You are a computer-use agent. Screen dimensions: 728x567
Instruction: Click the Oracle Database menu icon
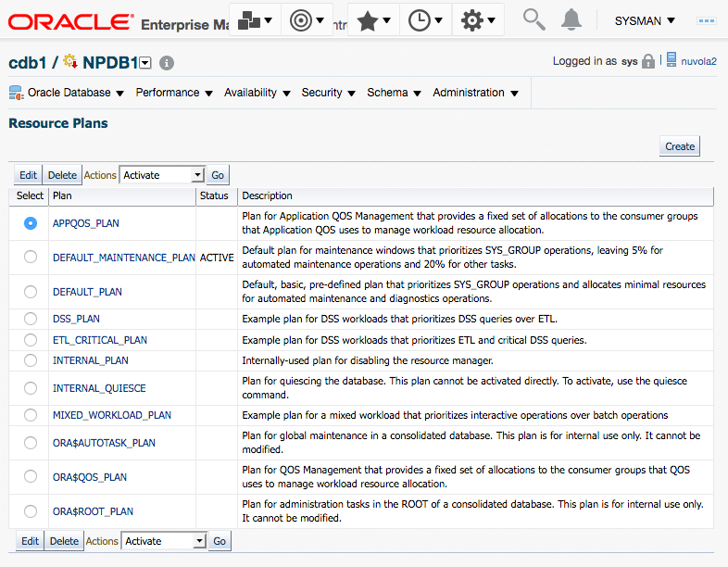pyautogui.click(x=17, y=93)
